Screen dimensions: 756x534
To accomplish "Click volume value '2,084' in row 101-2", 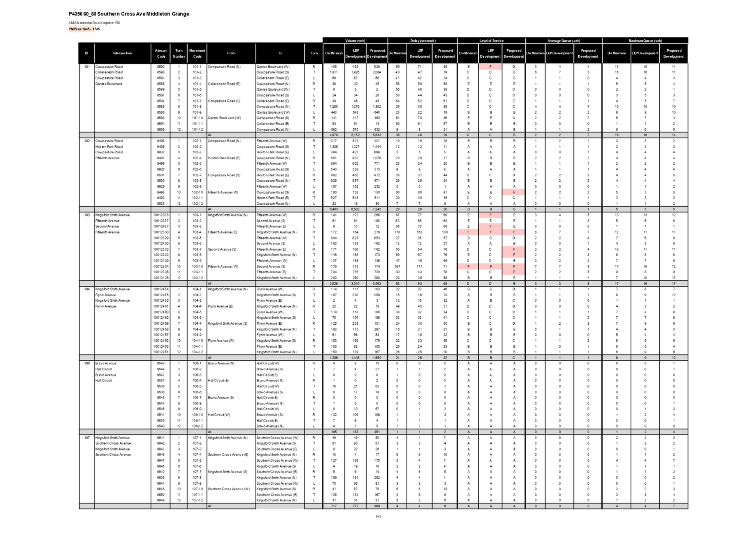I will [x=377, y=72].
